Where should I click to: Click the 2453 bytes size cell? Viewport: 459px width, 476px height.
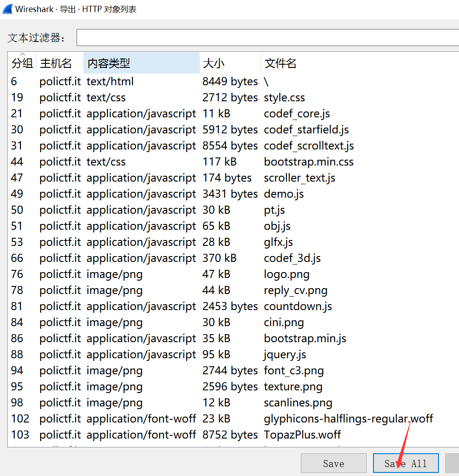230,306
